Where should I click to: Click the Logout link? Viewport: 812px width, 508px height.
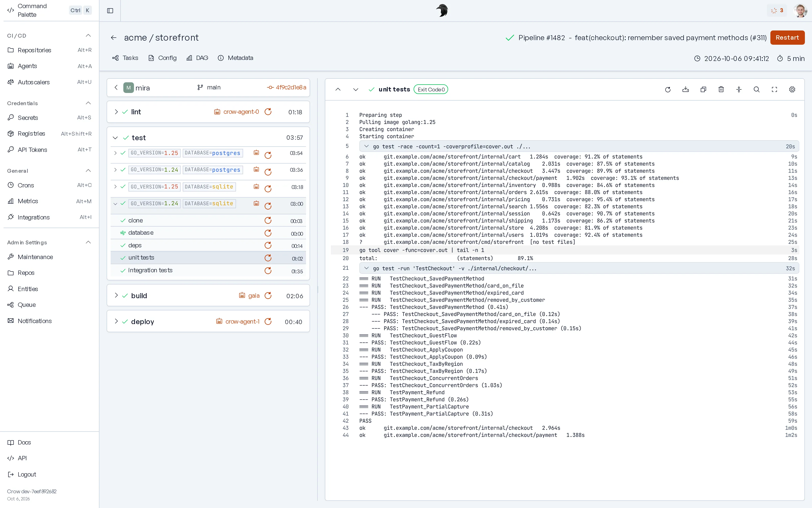[22, 474]
